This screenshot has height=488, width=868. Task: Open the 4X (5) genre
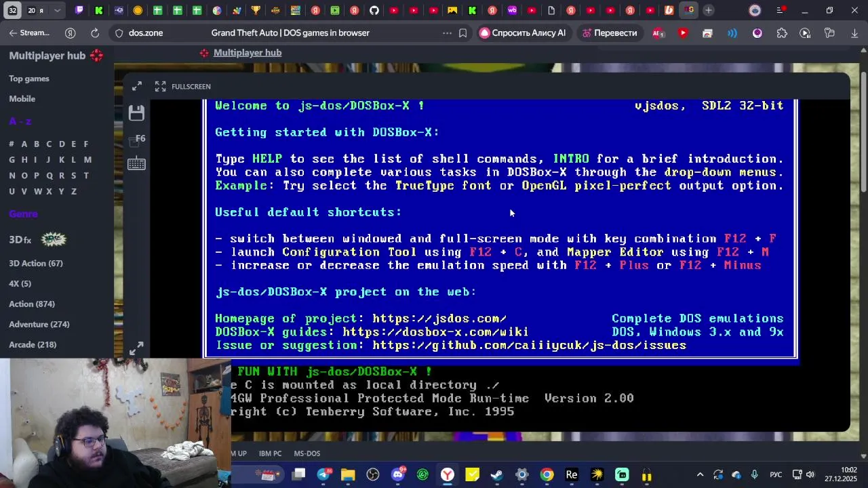click(x=20, y=283)
